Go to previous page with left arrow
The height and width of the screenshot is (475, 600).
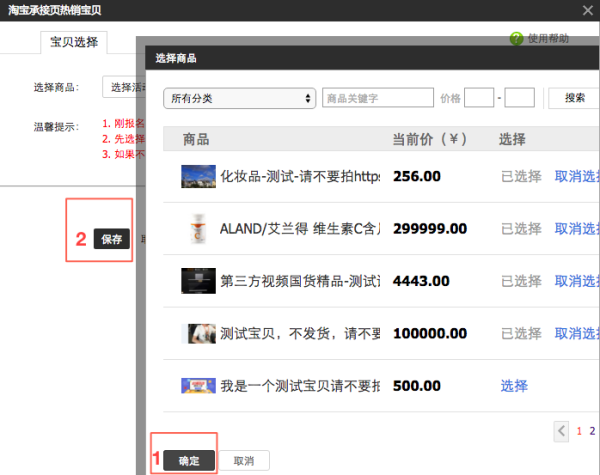pos(563,431)
